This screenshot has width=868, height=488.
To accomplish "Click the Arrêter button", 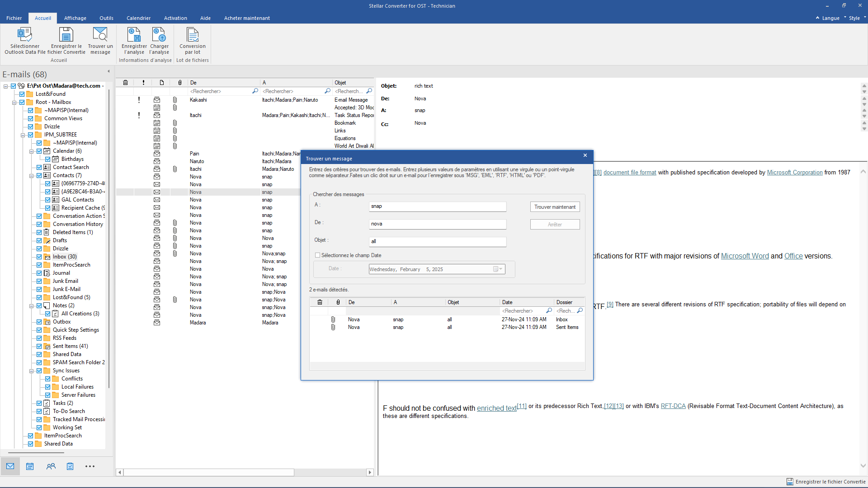I will [555, 225].
